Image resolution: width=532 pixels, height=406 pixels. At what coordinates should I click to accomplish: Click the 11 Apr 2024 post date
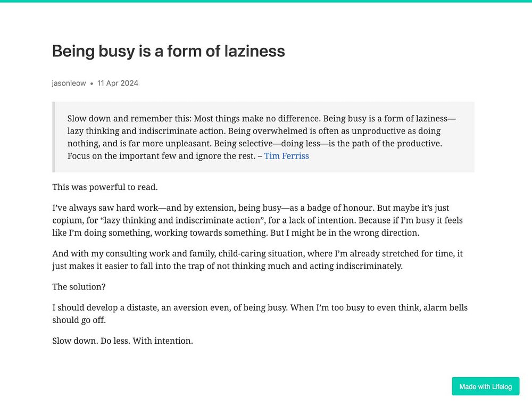118,83
